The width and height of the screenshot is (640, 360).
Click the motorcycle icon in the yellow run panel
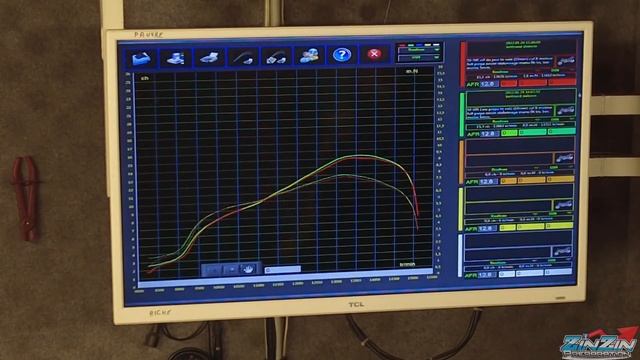[563, 204]
